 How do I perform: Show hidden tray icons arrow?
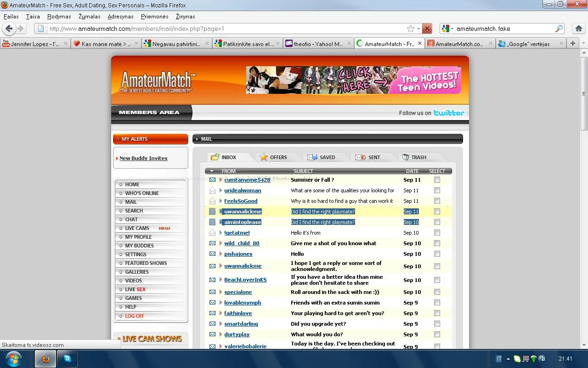508,359
